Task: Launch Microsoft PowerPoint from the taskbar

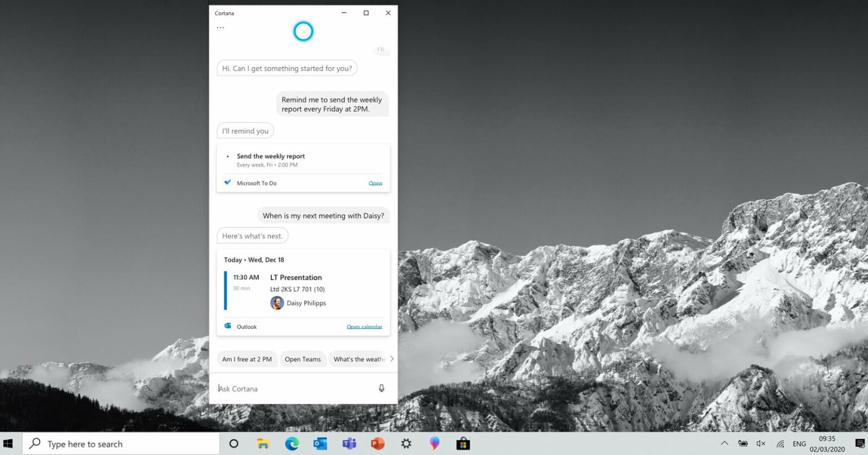Action: pyautogui.click(x=377, y=444)
